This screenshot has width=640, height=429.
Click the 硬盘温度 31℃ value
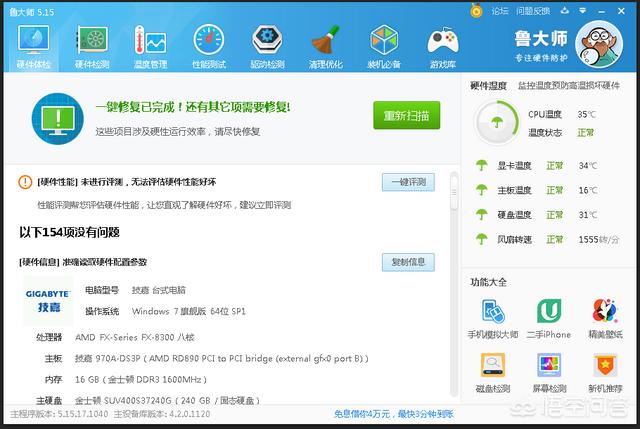pyautogui.click(x=587, y=215)
